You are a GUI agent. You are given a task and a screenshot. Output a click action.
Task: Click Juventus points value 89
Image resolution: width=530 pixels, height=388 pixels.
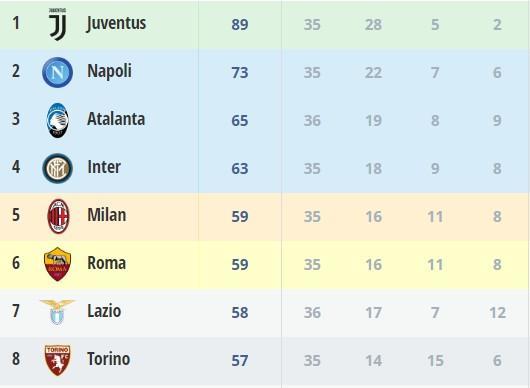coord(240,25)
